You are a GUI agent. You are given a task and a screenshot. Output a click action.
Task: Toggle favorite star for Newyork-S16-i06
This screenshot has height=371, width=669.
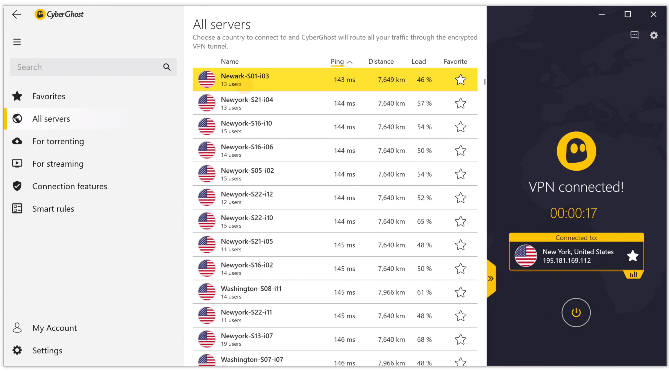[460, 150]
